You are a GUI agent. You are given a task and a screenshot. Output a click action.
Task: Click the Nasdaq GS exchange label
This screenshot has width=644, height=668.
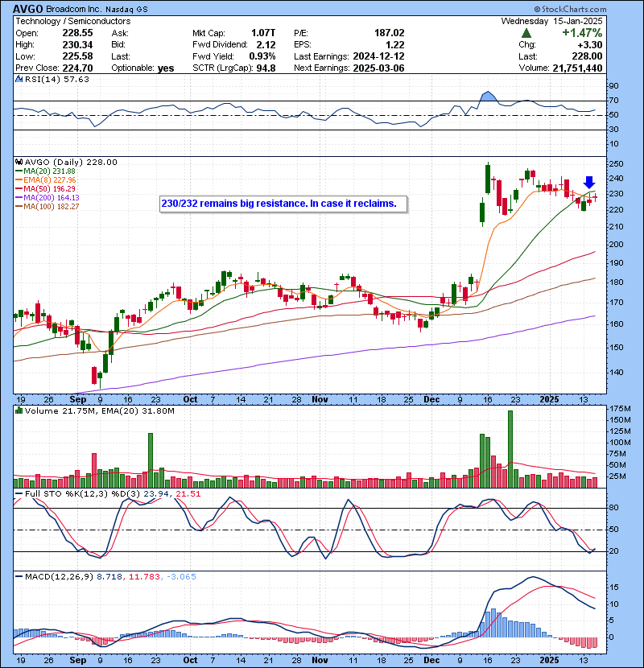(126, 10)
